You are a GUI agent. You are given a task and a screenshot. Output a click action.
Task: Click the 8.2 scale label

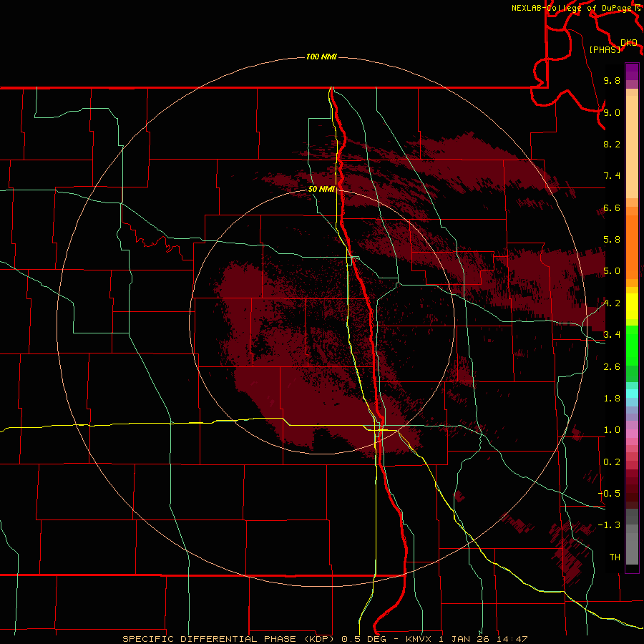coord(612,144)
